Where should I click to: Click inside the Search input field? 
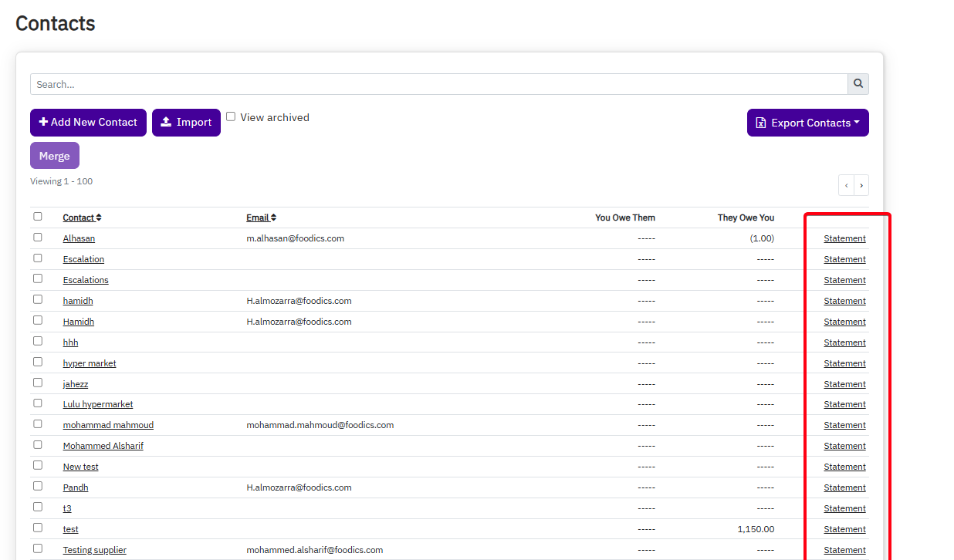[x=438, y=84]
